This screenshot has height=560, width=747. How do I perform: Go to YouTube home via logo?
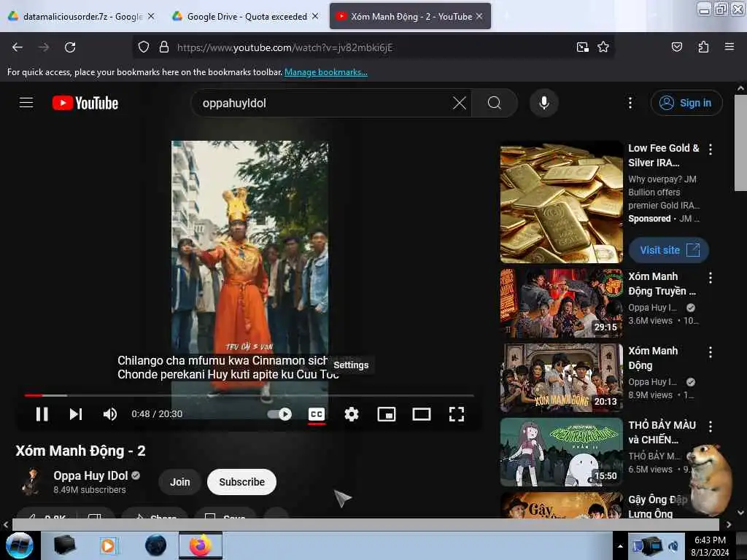[85, 103]
